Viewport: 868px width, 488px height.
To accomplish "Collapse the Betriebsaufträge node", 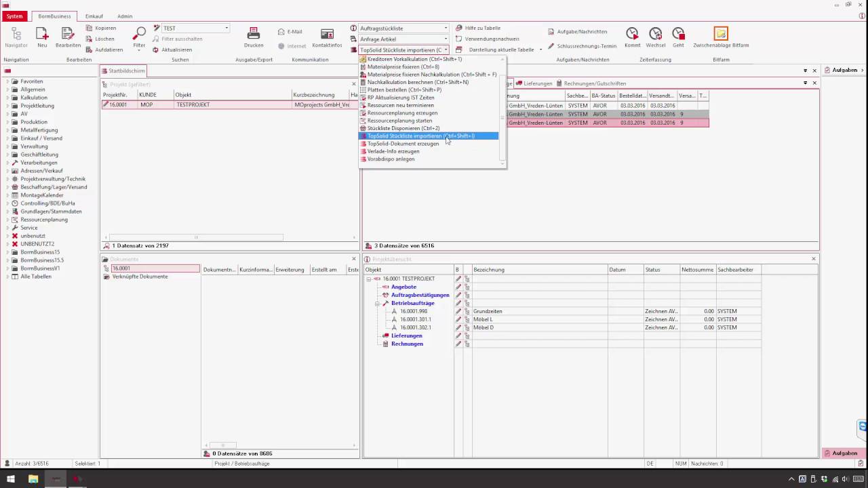I will click(377, 304).
